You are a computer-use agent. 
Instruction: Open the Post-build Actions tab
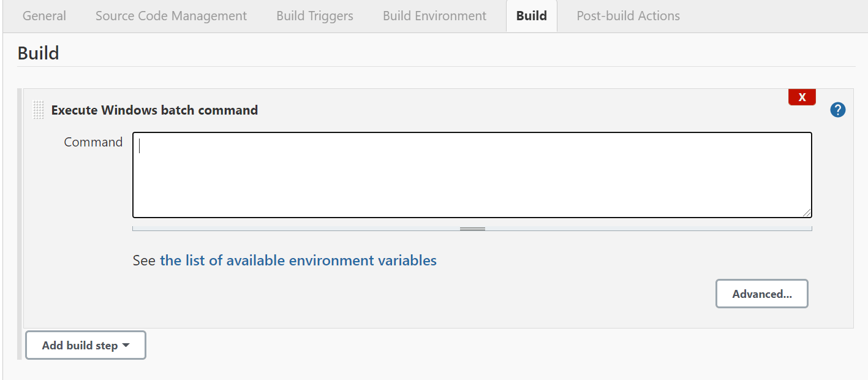(x=627, y=16)
